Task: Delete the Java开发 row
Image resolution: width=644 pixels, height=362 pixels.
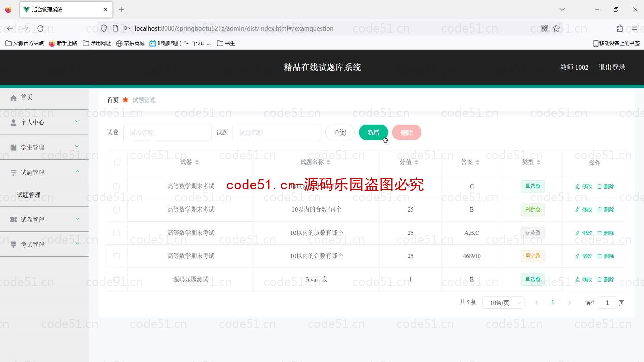Action: click(606, 280)
